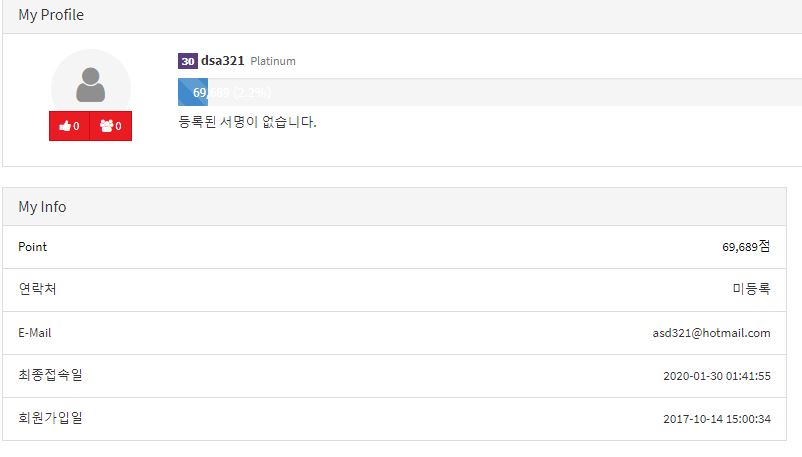Select the Point row

click(x=394, y=247)
